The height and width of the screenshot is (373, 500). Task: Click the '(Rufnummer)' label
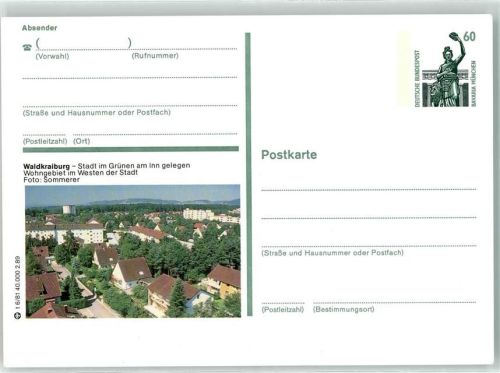point(155,56)
